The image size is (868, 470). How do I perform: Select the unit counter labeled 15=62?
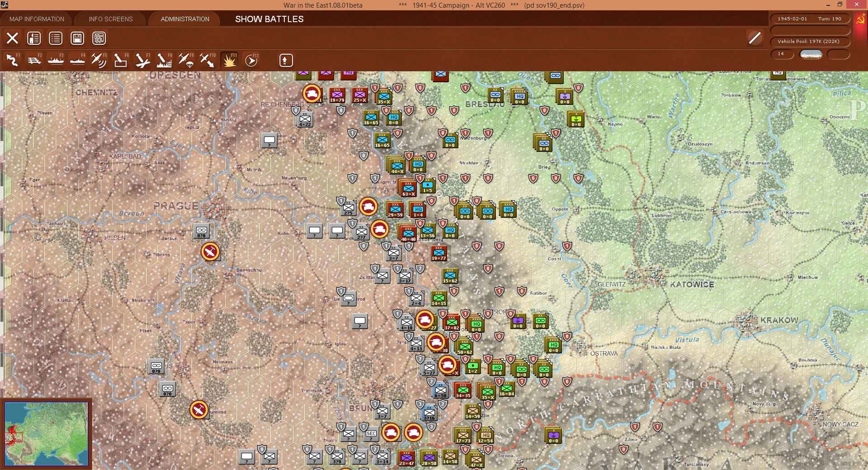tap(450, 275)
